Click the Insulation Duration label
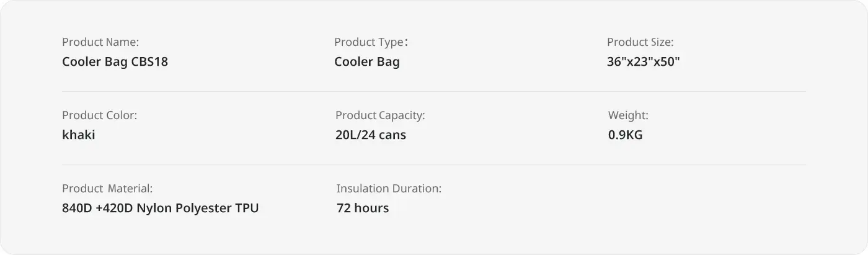 389,189
